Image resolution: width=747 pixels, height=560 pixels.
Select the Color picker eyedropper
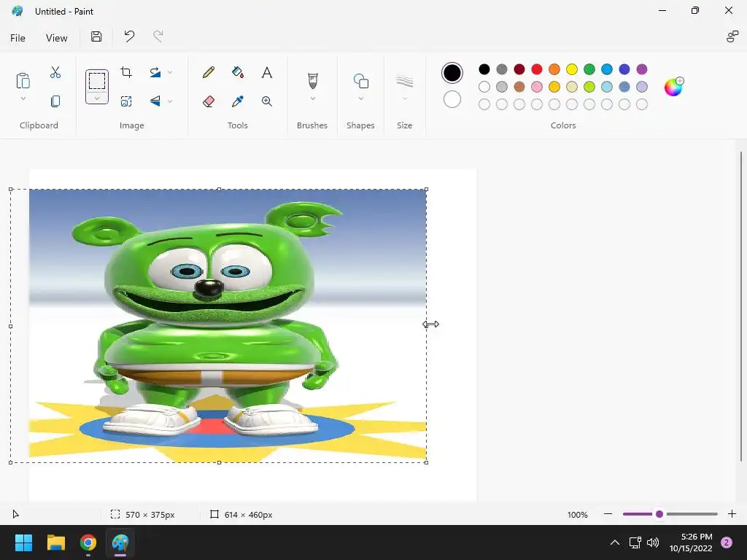238,101
